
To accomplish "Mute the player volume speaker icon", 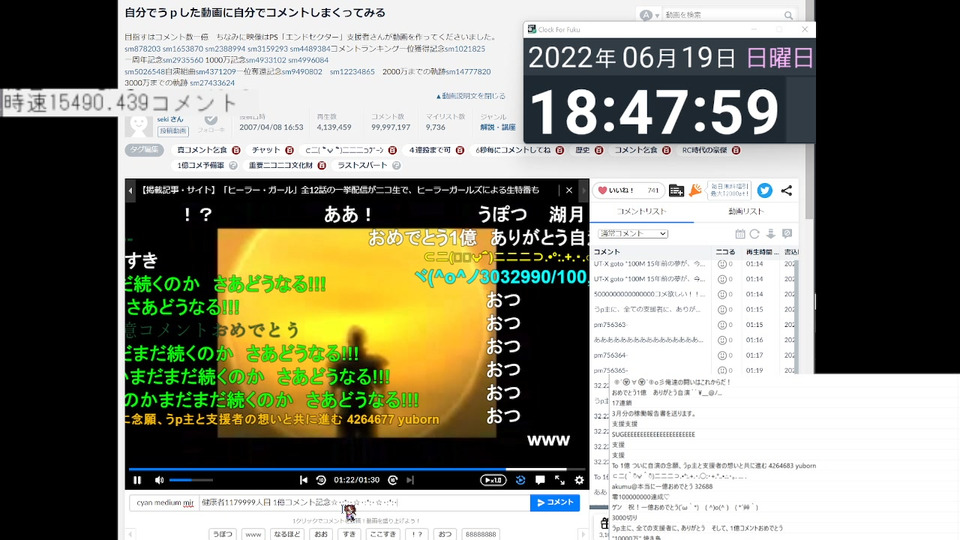I will (x=159, y=480).
